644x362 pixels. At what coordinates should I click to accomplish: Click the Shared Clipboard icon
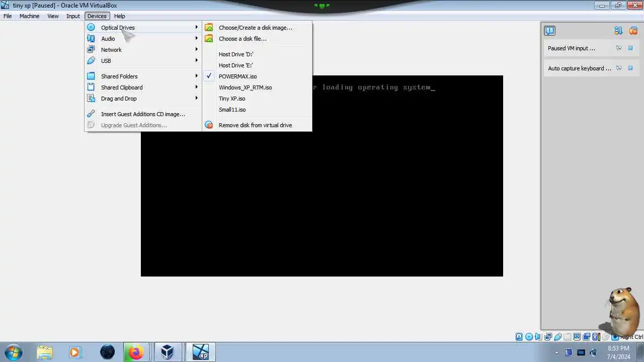(91, 87)
